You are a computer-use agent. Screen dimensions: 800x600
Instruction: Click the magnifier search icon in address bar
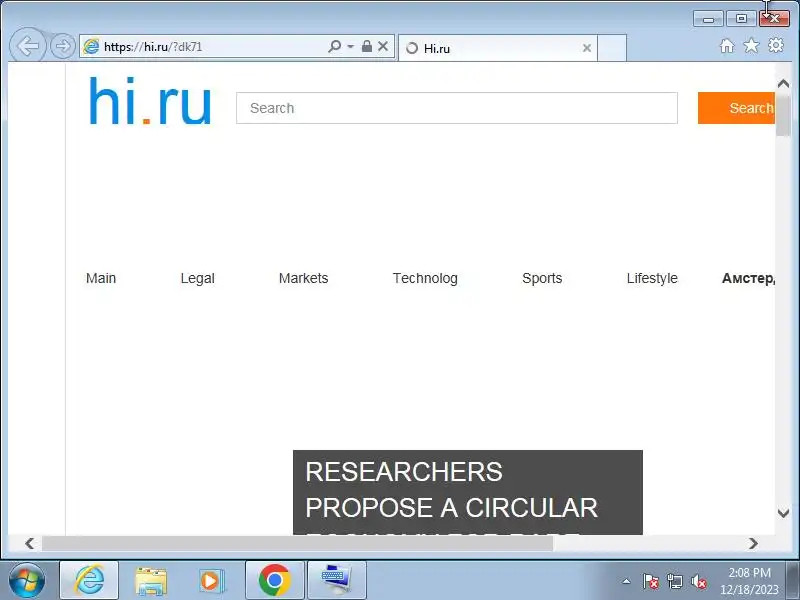[x=334, y=46]
